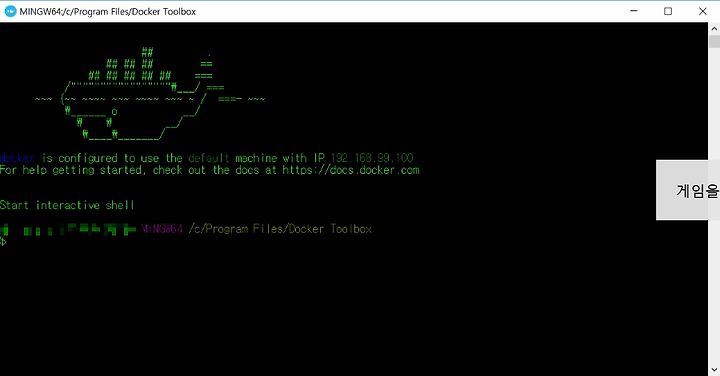Close the MINGW64 terminal window
Screen dimensions: 720x376
tap(703, 11)
